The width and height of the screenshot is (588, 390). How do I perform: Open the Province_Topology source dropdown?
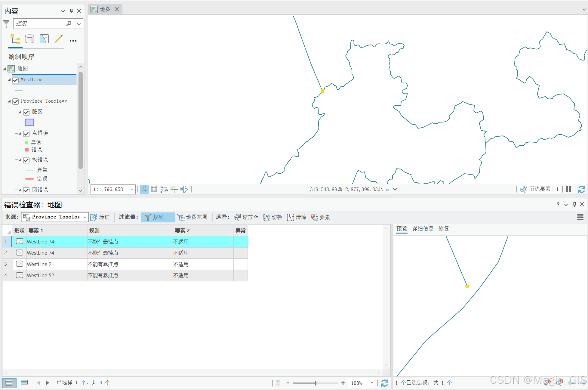[x=85, y=217]
